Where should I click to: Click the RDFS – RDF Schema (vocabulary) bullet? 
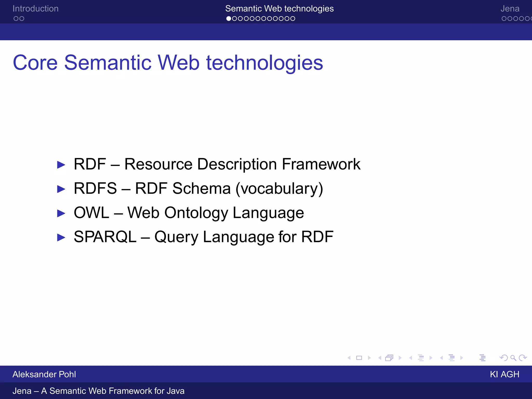click(198, 189)
